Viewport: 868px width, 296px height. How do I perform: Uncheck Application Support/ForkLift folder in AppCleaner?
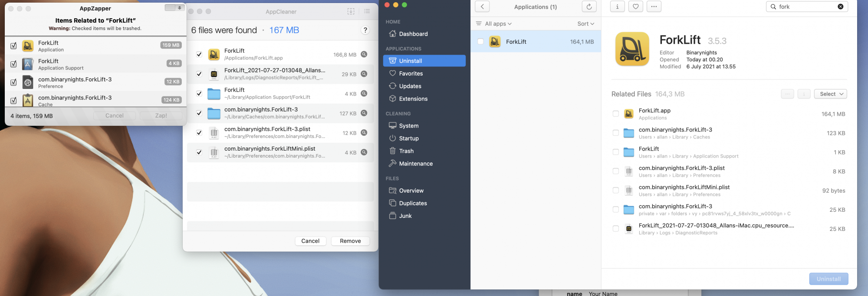tap(199, 93)
